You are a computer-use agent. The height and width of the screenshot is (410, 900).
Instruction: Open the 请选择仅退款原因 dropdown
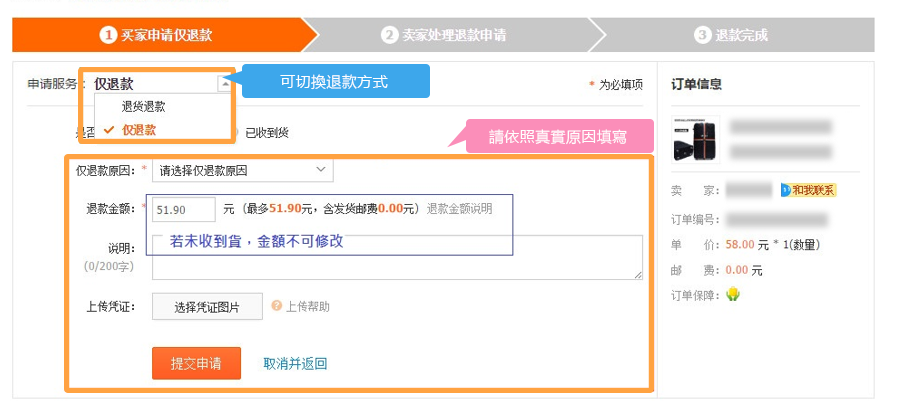tap(242, 170)
